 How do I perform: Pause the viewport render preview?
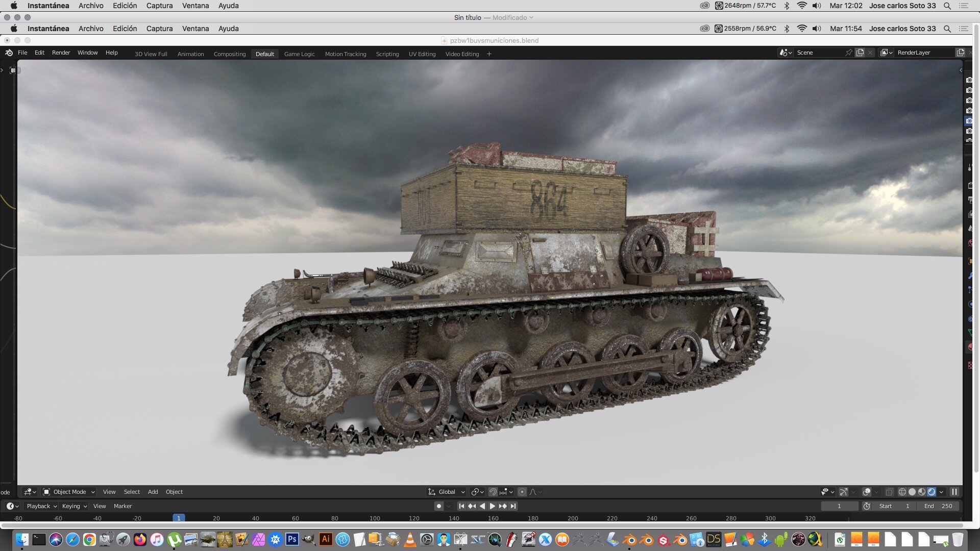click(954, 492)
